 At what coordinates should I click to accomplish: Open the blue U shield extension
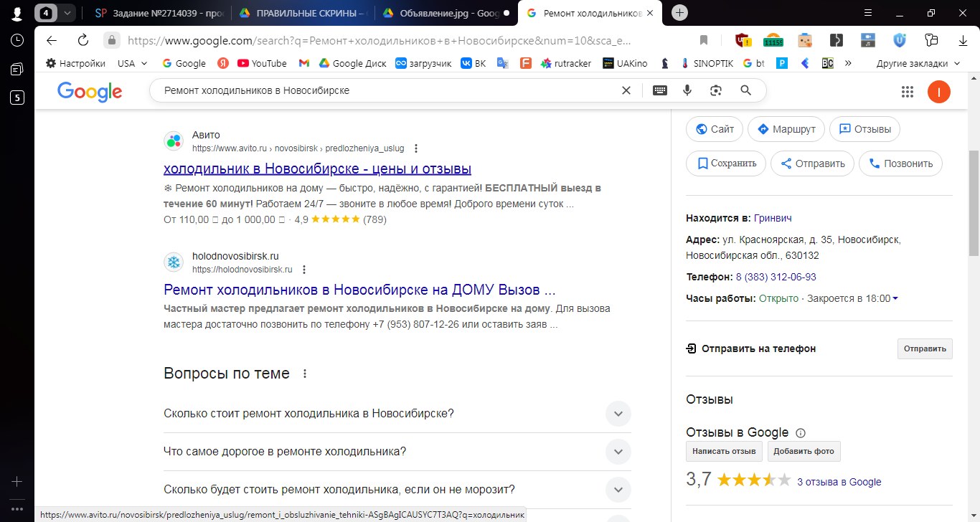(900, 40)
